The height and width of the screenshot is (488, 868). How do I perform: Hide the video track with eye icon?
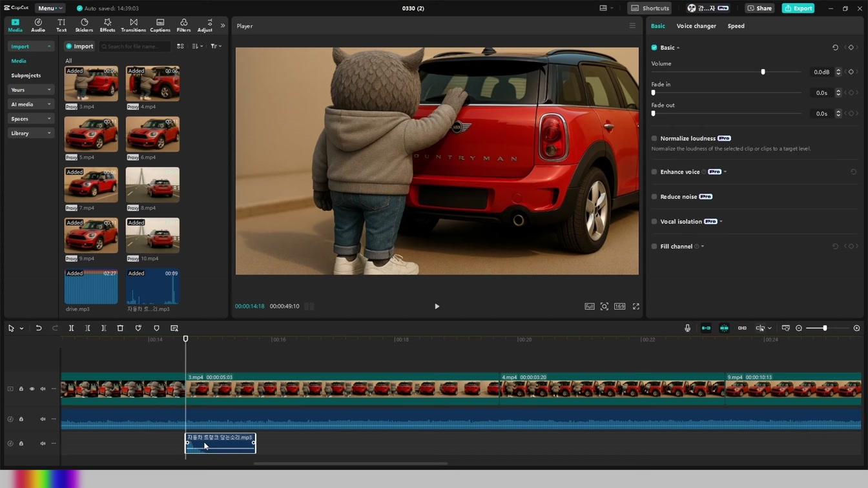coord(32,389)
